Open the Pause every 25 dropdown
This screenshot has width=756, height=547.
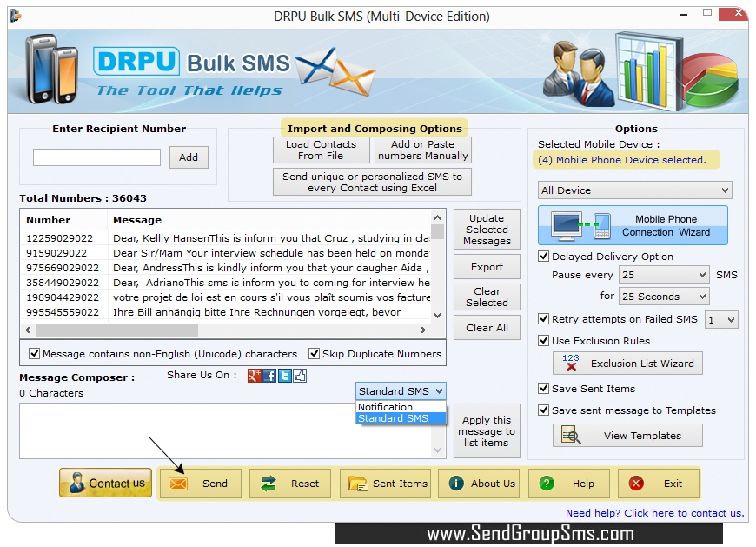tap(664, 275)
